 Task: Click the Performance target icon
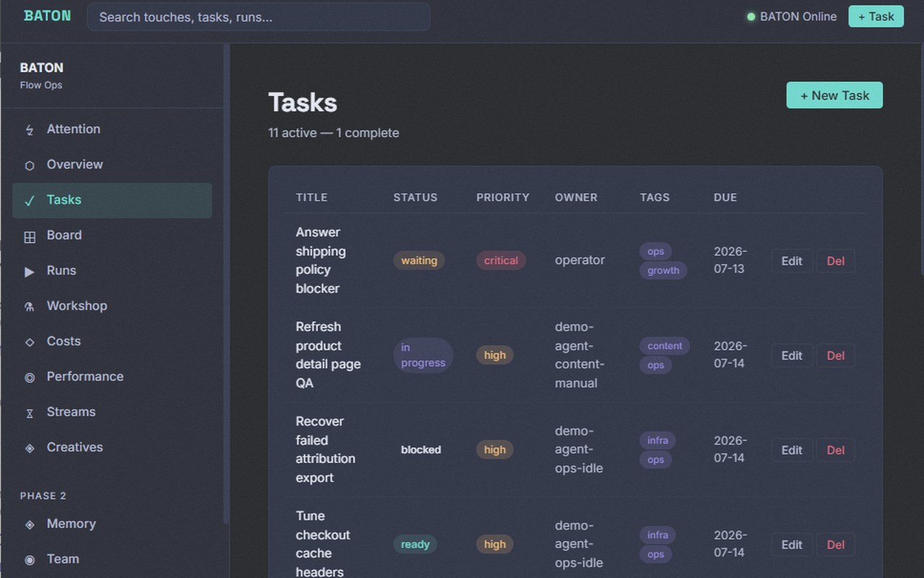click(30, 378)
